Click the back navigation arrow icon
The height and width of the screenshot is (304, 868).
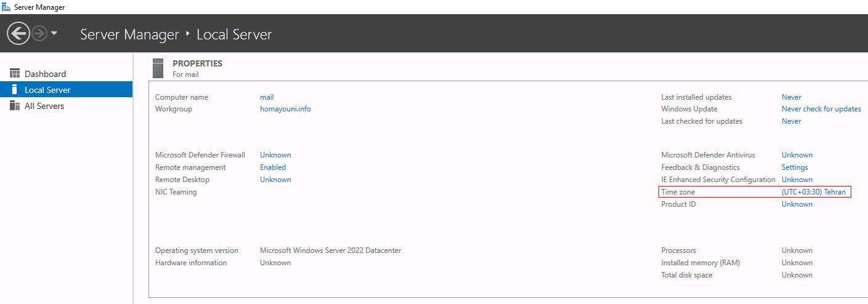(x=18, y=33)
